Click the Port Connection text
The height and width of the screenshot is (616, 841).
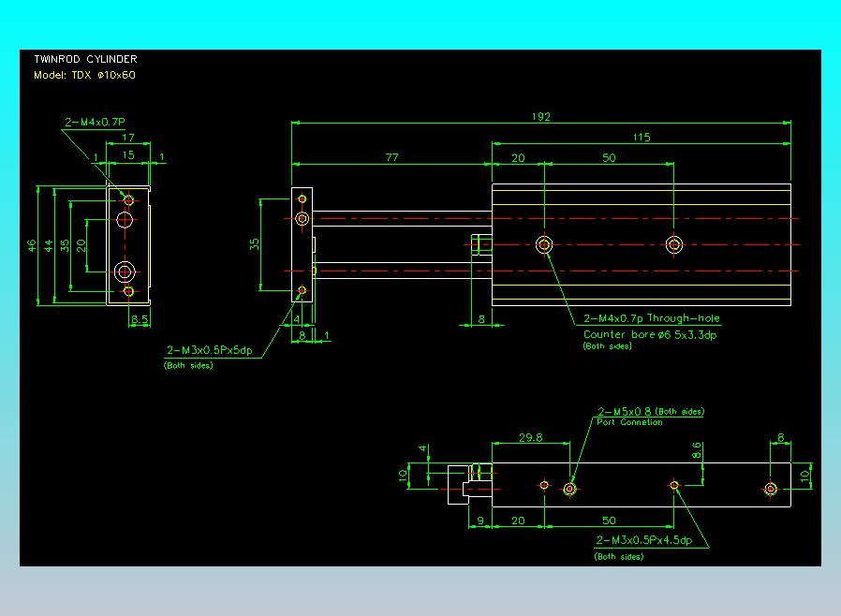point(629,422)
